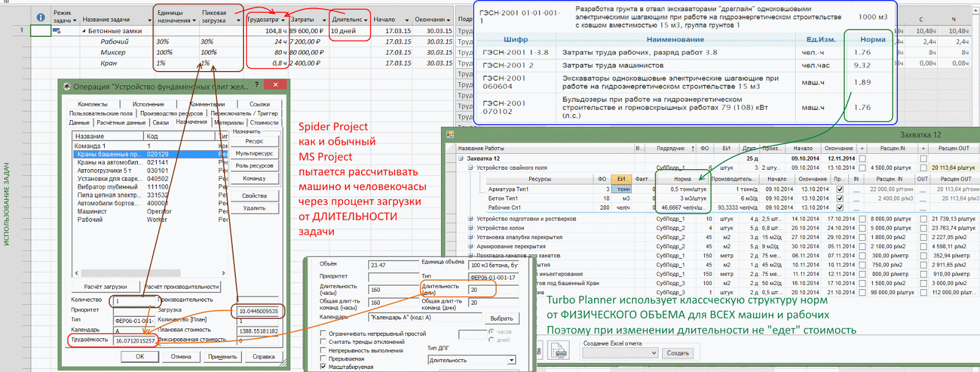Click the Применить button
Viewport: 980px width, 372px height.
click(222, 356)
